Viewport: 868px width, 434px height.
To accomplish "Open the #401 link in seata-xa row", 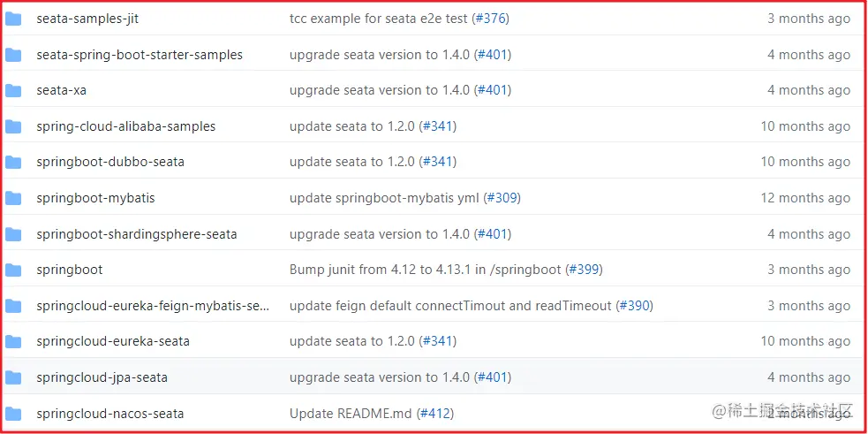I will click(x=492, y=90).
